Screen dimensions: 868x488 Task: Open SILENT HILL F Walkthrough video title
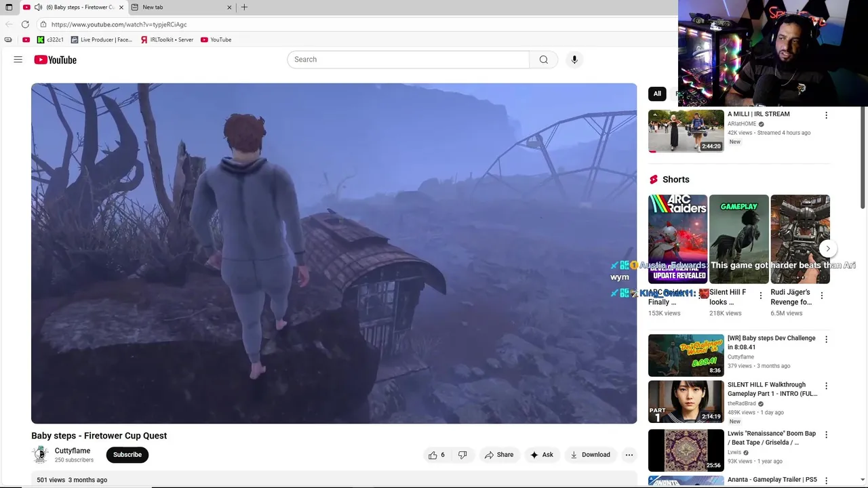[772, 389]
